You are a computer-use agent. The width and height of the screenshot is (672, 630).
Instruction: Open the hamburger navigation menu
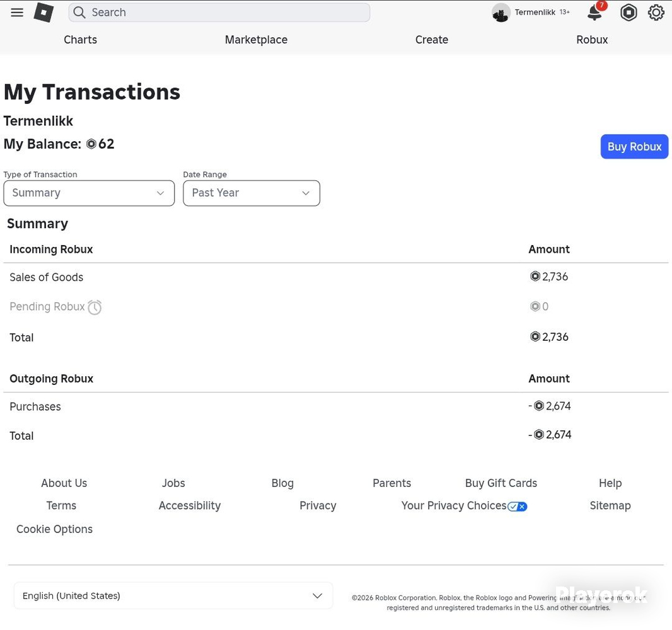click(x=17, y=13)
